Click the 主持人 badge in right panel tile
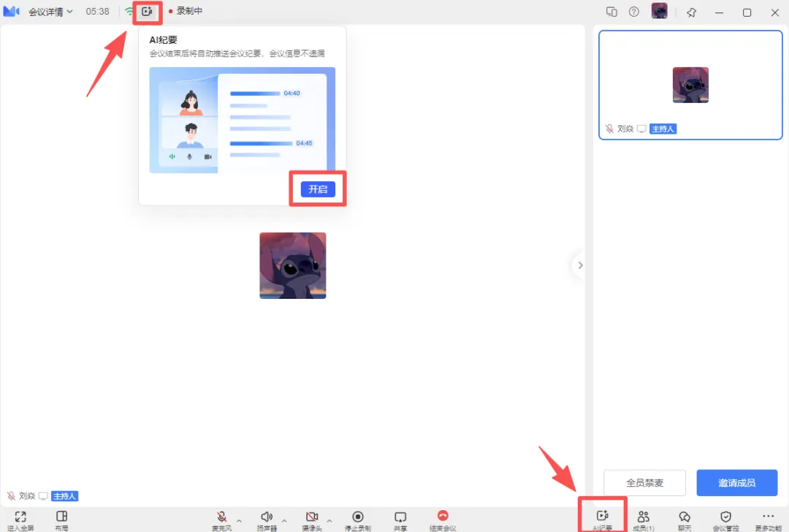 click(x=663, y=129)
